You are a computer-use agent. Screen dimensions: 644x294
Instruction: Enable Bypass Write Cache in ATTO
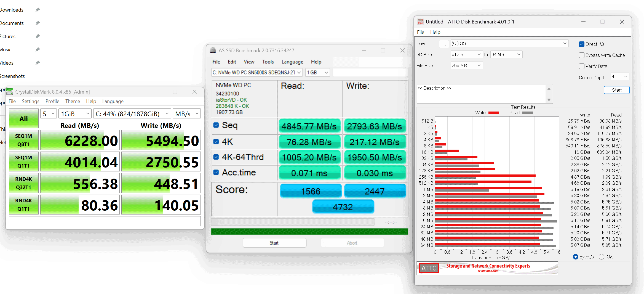click(582, 55)
